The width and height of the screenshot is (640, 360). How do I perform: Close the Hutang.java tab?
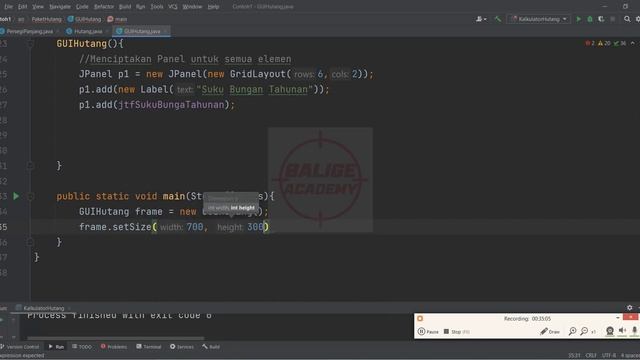coord(107,31)
